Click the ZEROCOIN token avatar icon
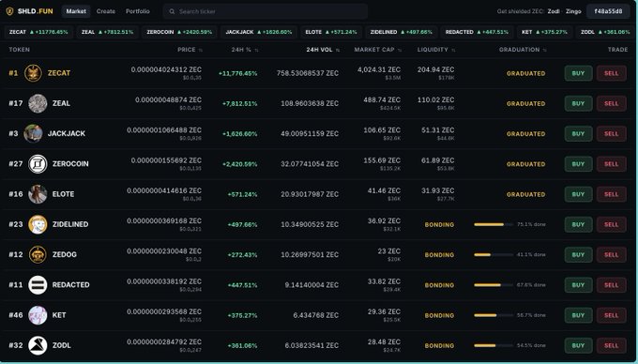The width and height of the screenshot is (638, 364). pos(38,164)
